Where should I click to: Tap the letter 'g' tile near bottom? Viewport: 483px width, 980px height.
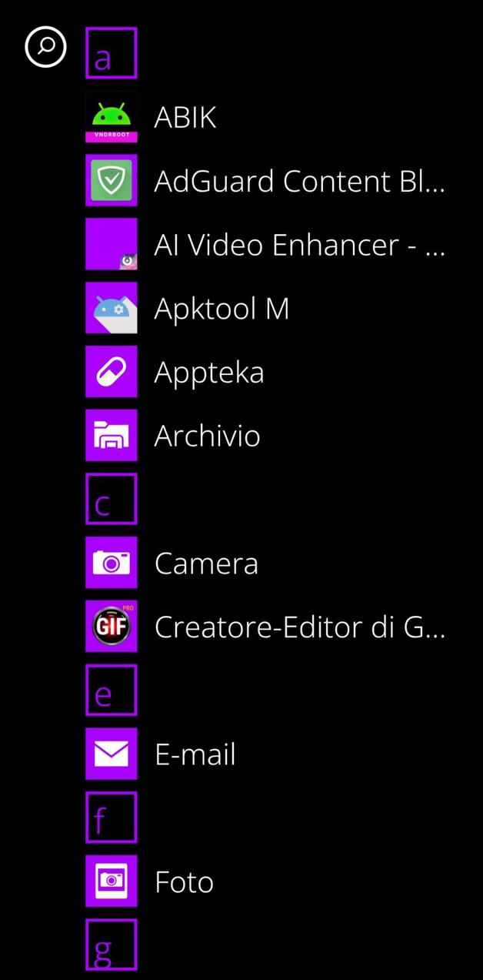tap(111, 945)
